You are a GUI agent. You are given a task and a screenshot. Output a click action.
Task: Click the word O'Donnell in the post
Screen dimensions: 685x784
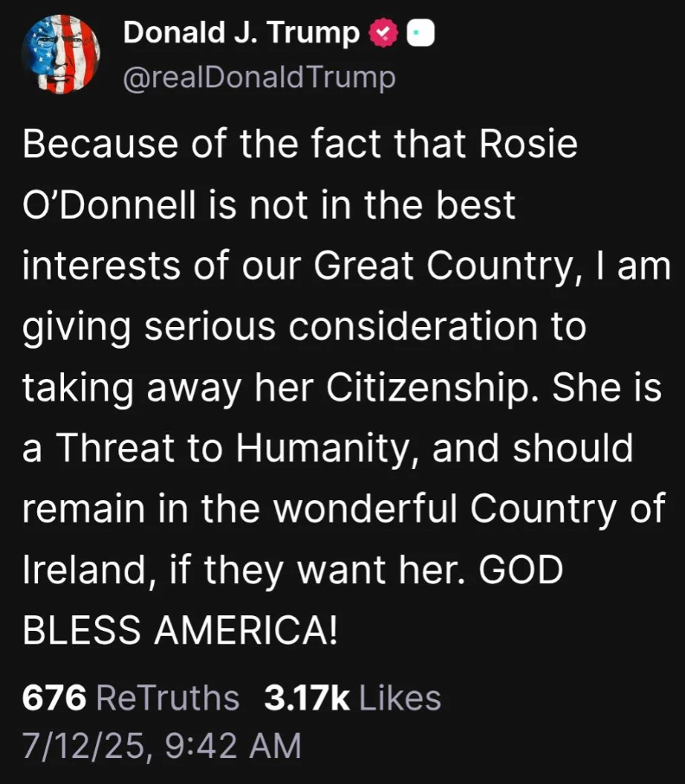pyautogui.click(x=110, y=205)
